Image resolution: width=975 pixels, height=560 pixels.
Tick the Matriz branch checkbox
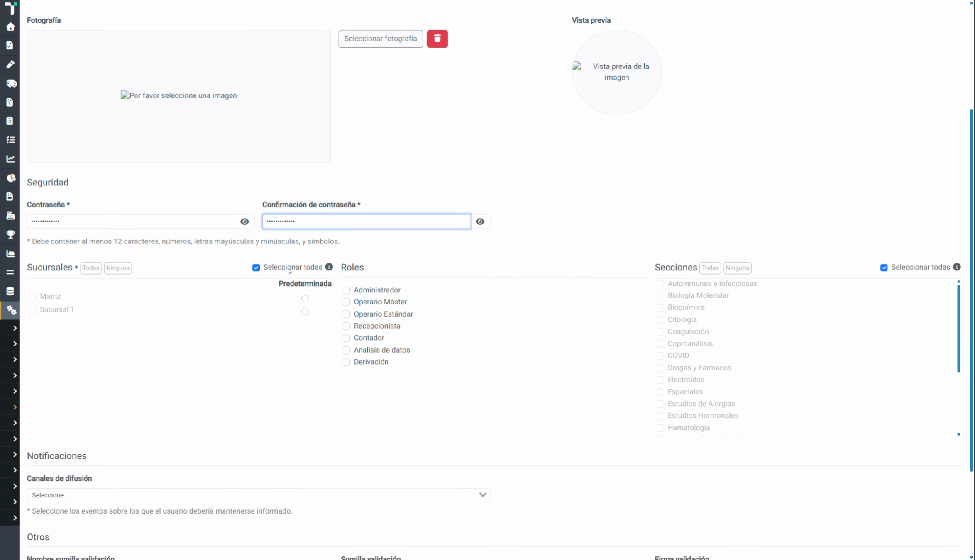tap(32, 297)
